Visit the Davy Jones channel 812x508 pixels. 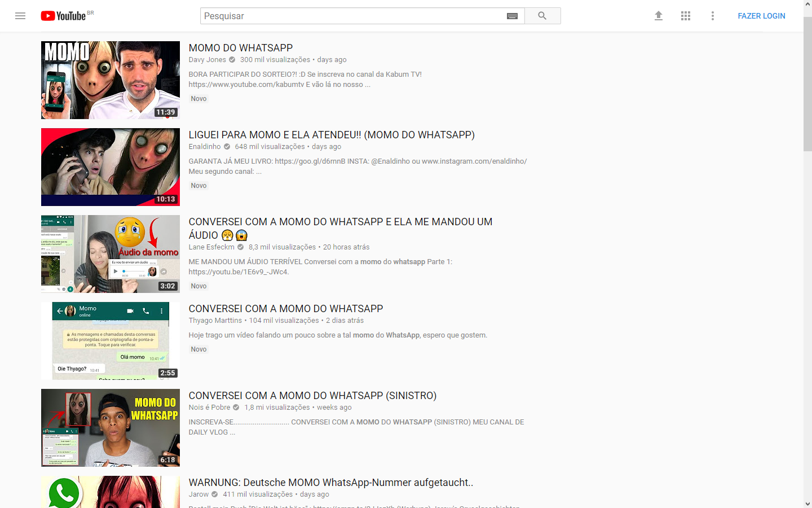click(x=207, y=60)
